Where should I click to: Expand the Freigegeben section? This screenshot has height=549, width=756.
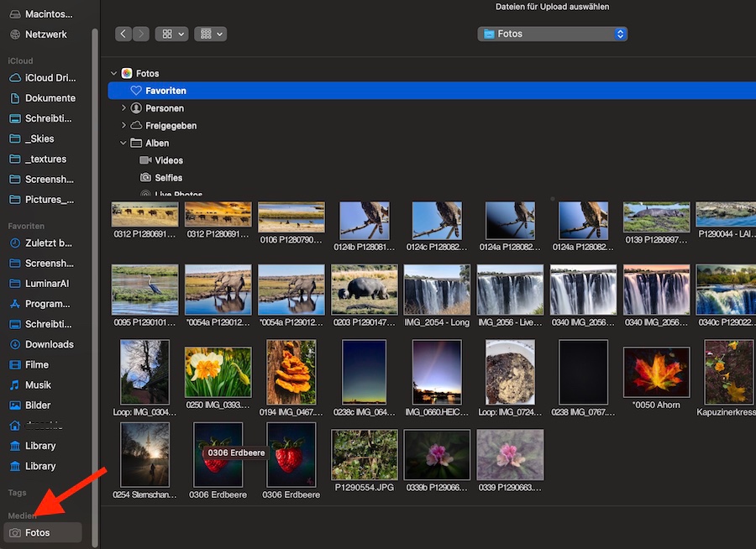coord(123,126)
